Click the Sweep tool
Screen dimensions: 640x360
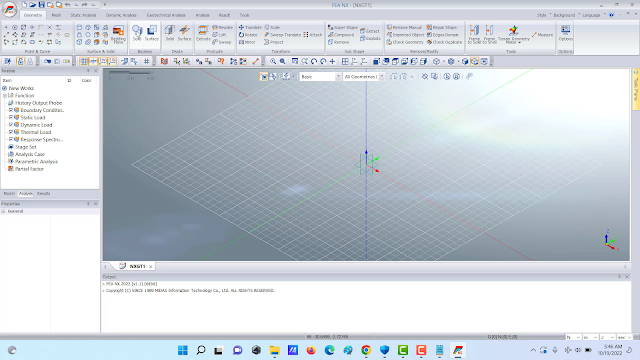[x=222, y=42]
